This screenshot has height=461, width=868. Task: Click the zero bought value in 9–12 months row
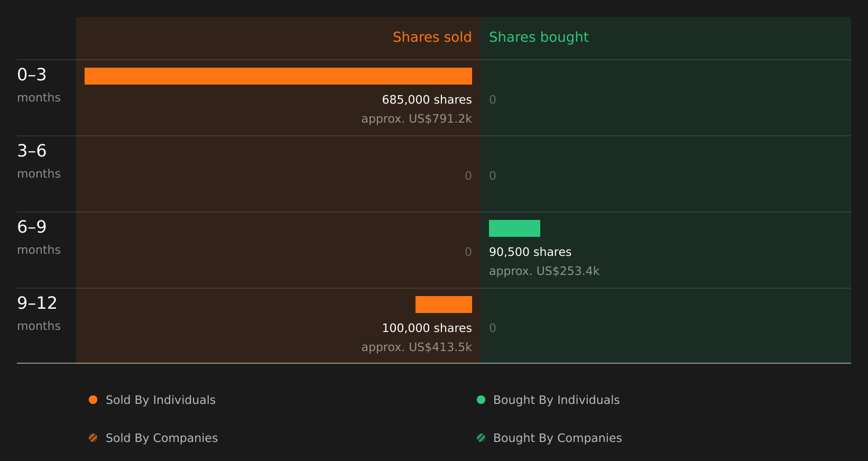point(493,328)
